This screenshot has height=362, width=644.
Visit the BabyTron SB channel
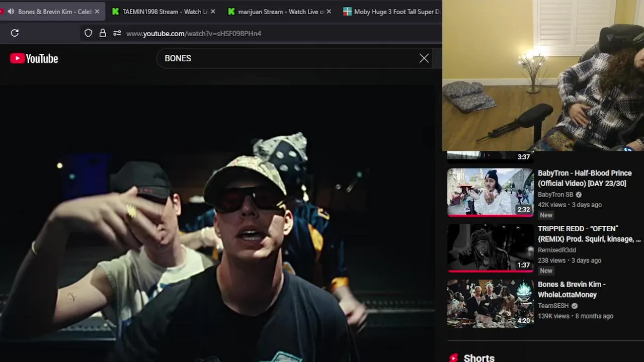pyautogui.click(x=555, y=195)
